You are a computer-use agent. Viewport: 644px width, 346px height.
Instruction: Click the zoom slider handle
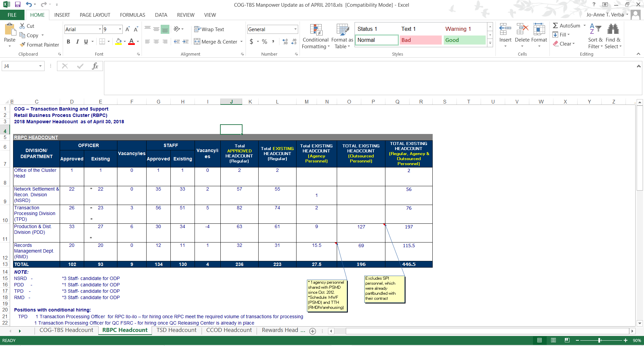[x=599, y=340]
